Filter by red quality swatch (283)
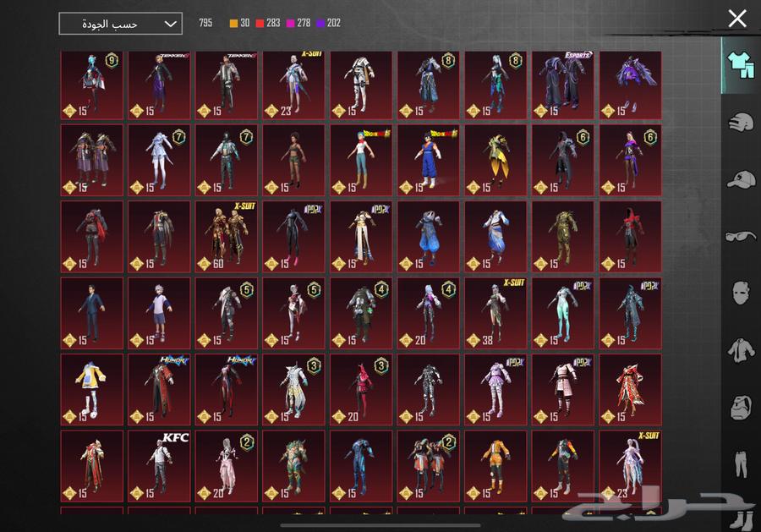761x532 pixels. click(x=260, y=23)
